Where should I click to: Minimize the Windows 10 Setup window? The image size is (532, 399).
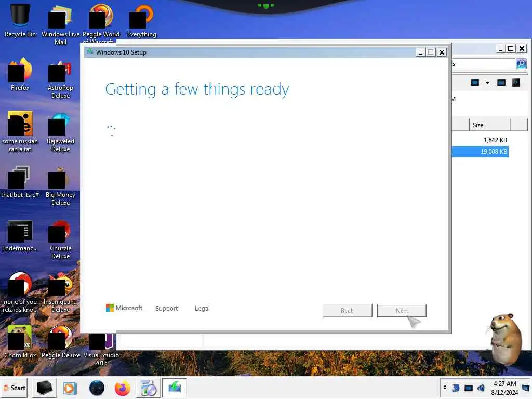[420, 52]
